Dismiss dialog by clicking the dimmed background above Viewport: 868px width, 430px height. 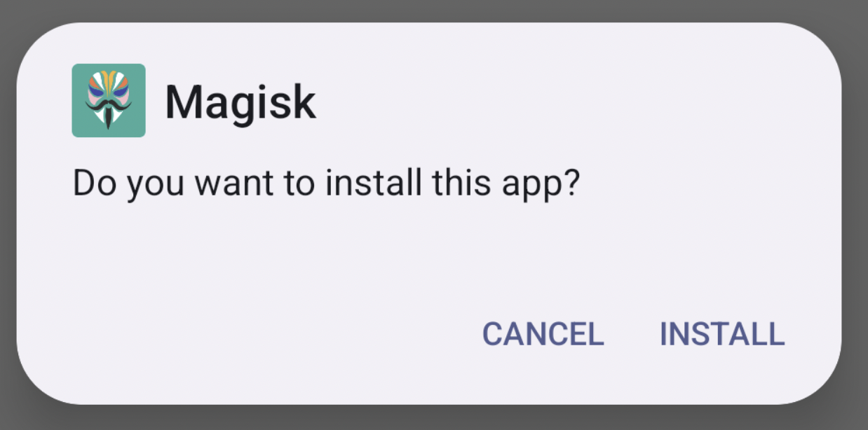[x=434, y=9]
